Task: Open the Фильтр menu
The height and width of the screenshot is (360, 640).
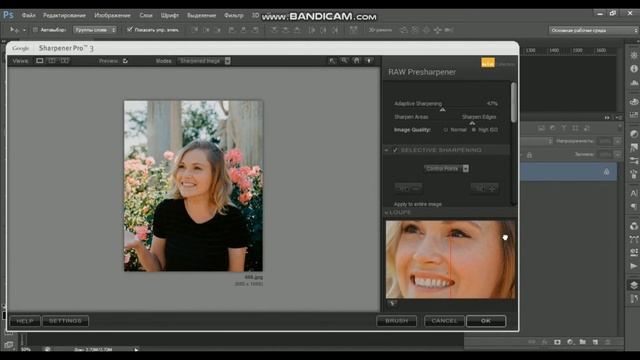Action: coord(234,16)
